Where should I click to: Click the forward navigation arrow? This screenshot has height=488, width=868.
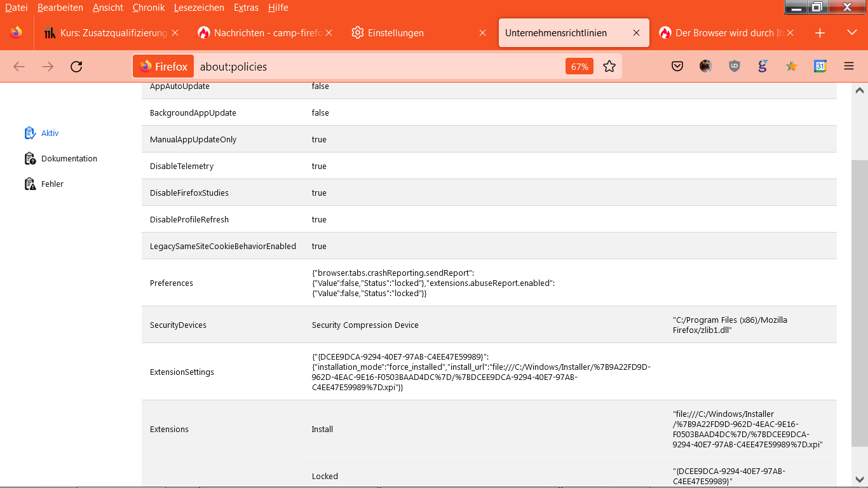[x=48, y=66]
